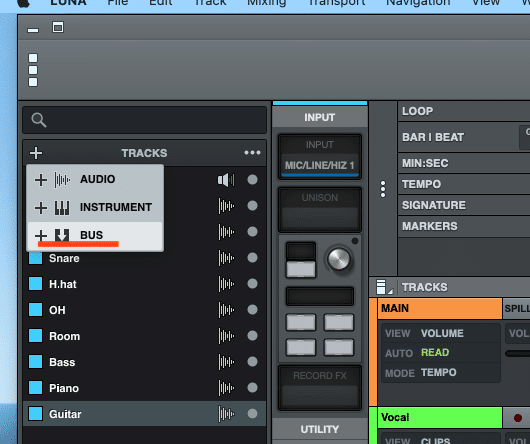Click the silver input gain knob
530x444 pixels.
pyautogui.click(x=339, y=260)
